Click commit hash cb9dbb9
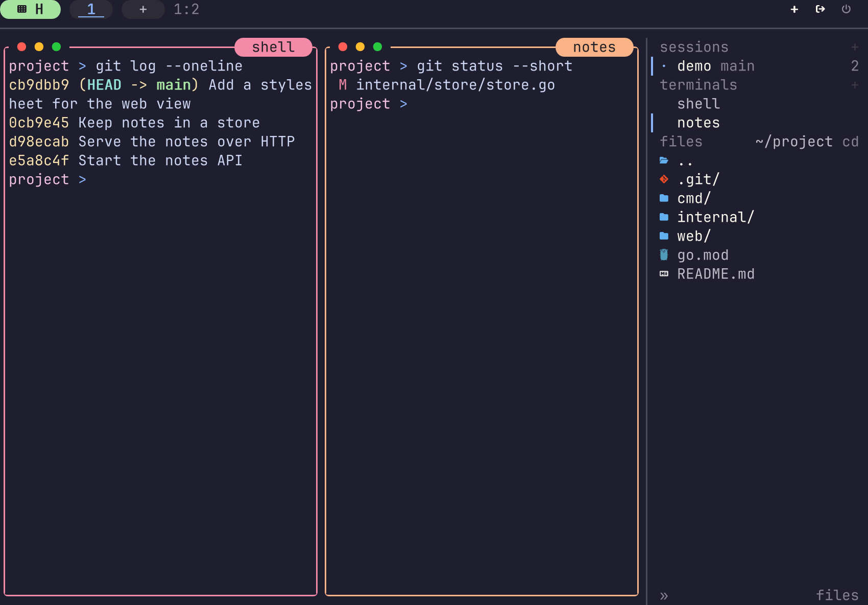 tap(39, 85)
